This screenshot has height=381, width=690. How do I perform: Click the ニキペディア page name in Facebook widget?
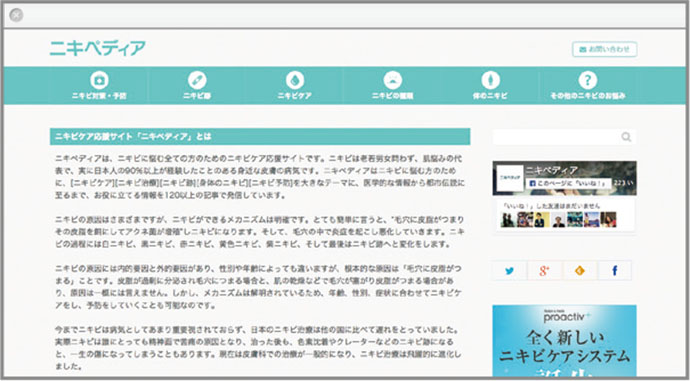point(551,170)
